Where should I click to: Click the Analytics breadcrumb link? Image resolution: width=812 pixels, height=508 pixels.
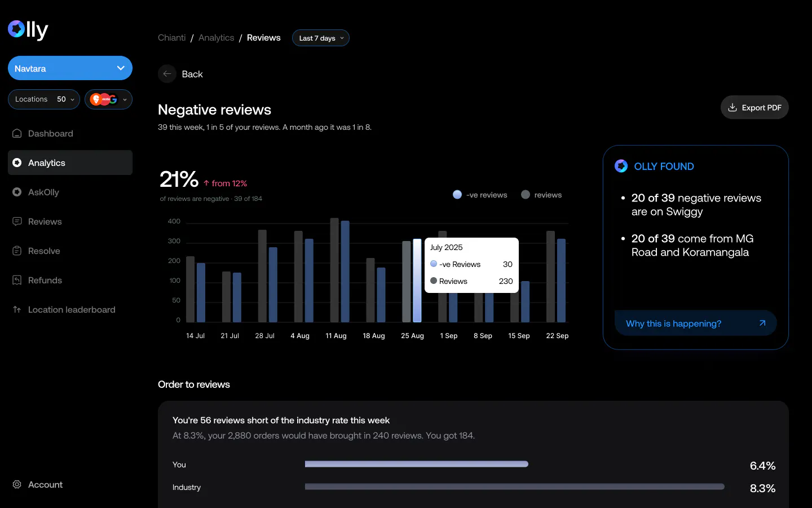coord(216,38)
